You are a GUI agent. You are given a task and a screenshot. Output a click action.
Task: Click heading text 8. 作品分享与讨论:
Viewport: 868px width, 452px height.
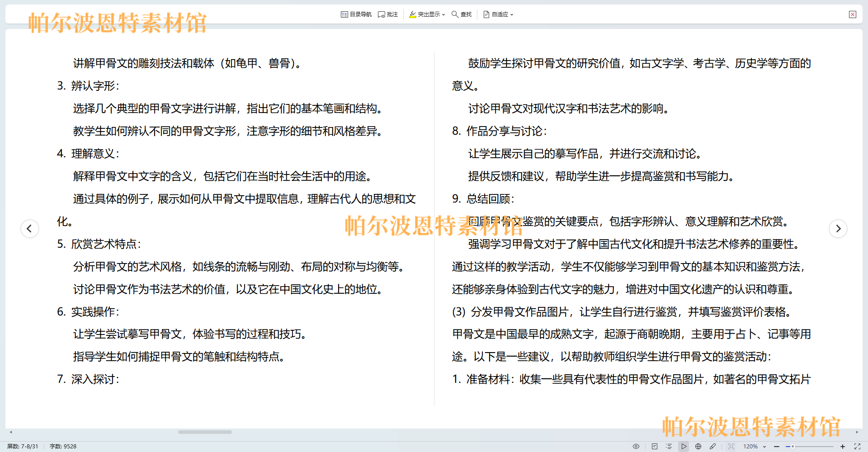[500, 131]
